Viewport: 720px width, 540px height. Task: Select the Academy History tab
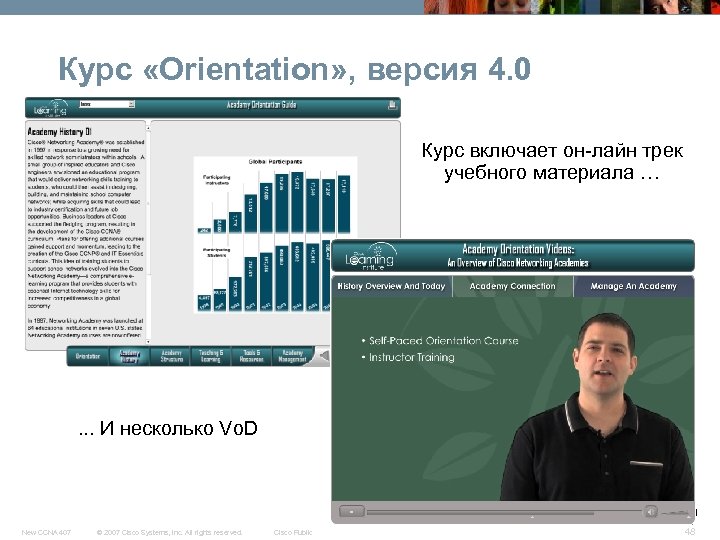point(129,356)
